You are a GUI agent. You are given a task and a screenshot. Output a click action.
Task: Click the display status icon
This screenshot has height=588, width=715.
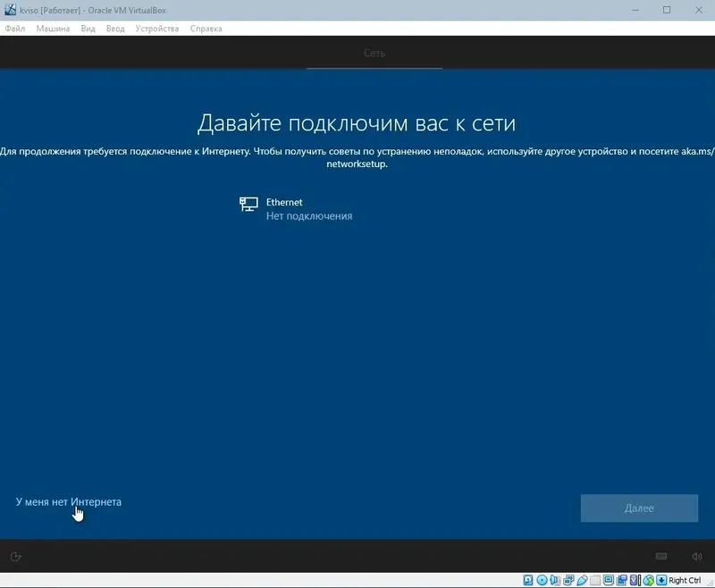click(610, 580)
